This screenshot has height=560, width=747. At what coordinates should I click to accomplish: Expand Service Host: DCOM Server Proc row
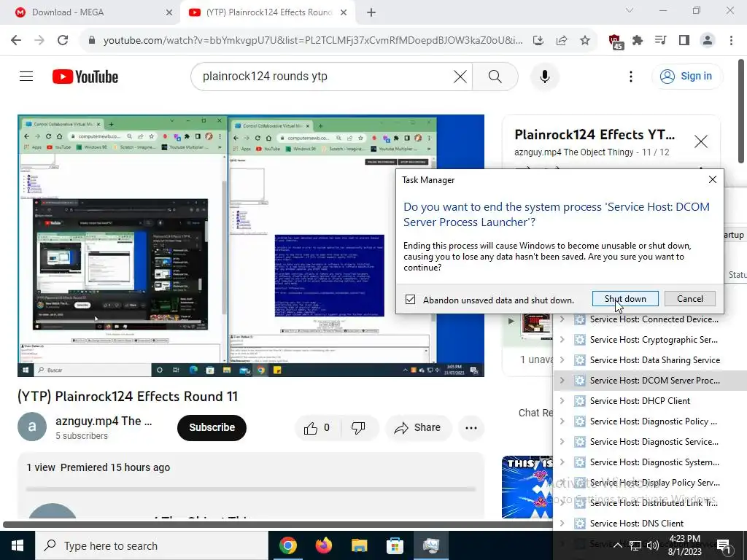click(562, 381)
